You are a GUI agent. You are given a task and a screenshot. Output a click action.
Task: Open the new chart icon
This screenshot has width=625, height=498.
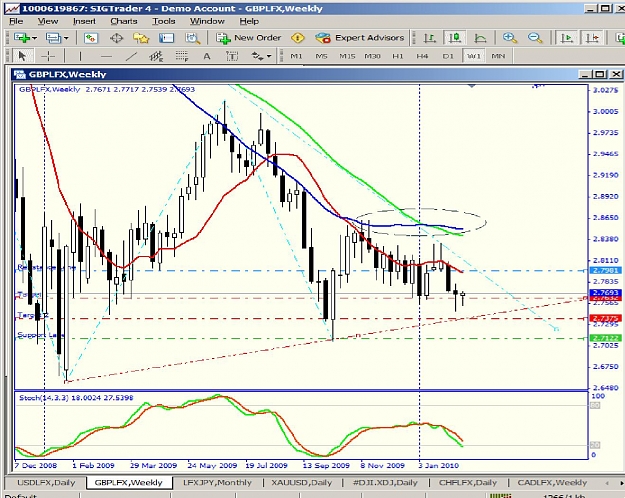coord(22,38)
